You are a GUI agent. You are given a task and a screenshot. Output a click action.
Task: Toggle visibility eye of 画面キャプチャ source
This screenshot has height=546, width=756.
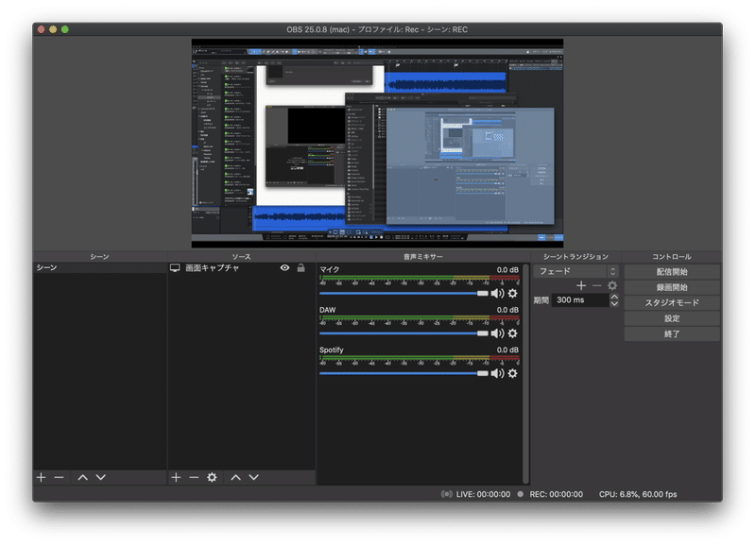click(285, 267)
